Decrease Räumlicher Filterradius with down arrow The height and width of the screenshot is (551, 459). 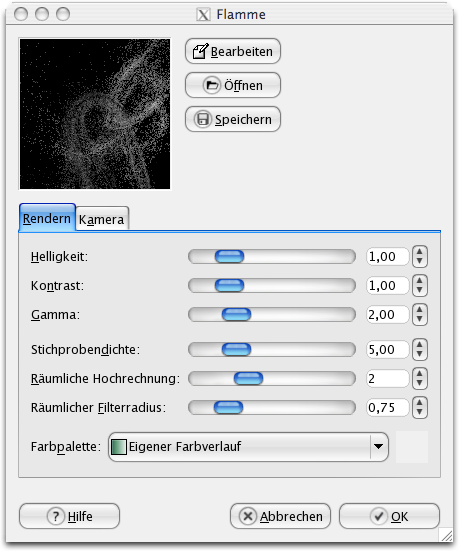(x=420, y=413)
